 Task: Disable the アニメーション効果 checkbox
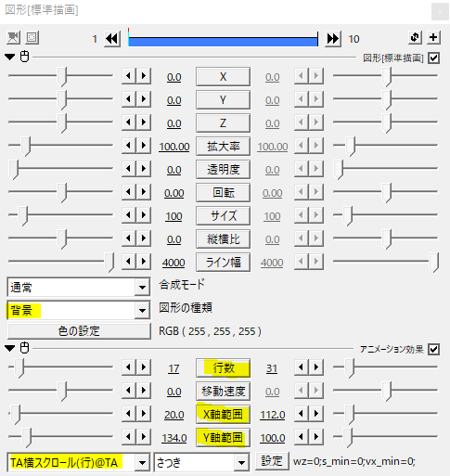(x=433, y=349)
